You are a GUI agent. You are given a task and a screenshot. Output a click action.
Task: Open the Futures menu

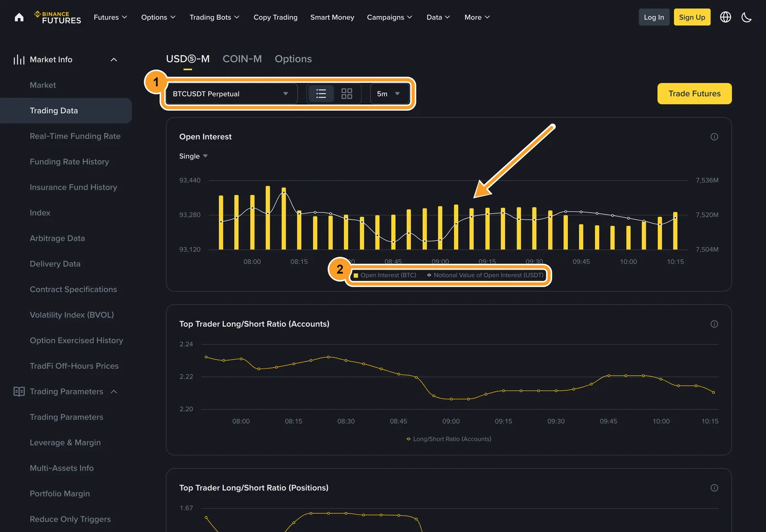pos(111,17)
